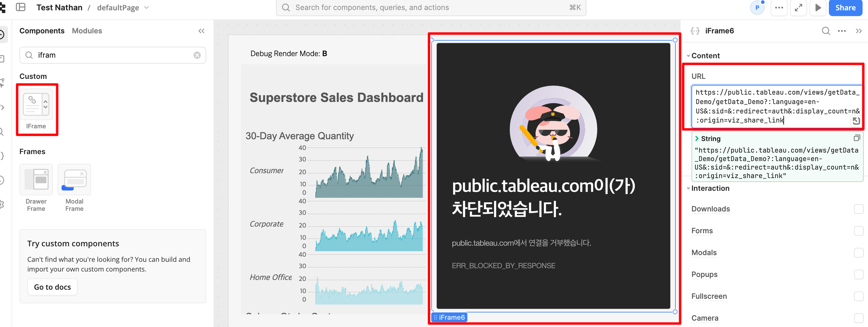Select the Modal Frame component
The image size is (868, 327).
75,188
